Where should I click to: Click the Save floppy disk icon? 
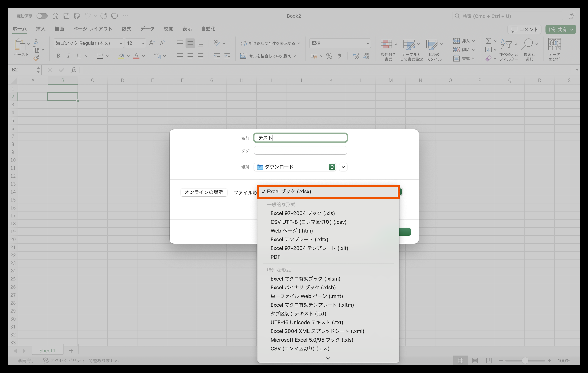(x=66, y=16)
